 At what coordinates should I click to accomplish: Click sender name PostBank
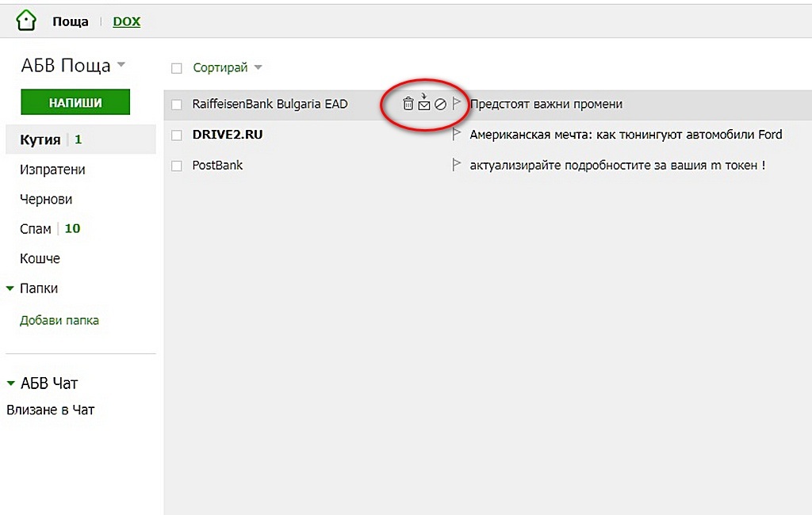tap(217, 165)
